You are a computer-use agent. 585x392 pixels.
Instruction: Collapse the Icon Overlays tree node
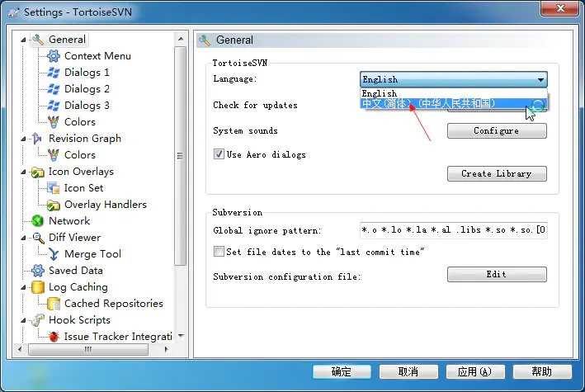23,172
